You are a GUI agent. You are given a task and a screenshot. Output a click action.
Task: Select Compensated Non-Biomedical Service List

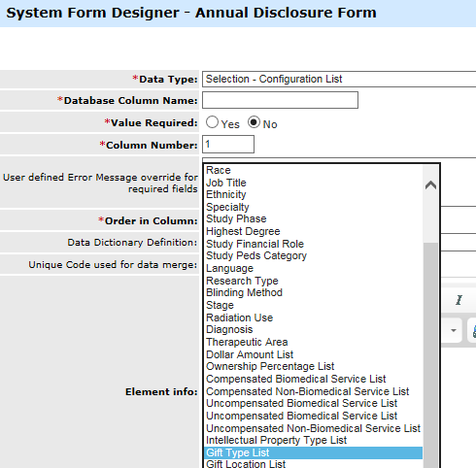pyautogui.click(x=314, y=391)
